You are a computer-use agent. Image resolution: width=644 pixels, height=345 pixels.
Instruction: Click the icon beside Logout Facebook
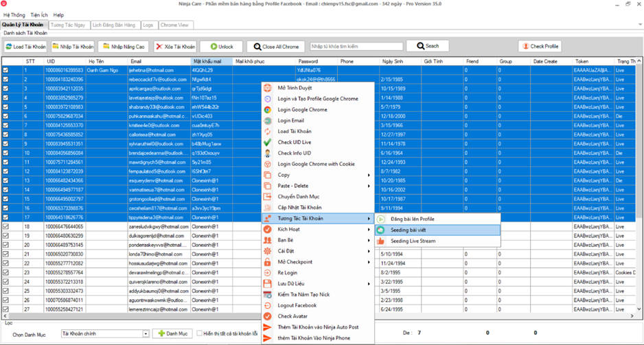(x=267, y=305)
